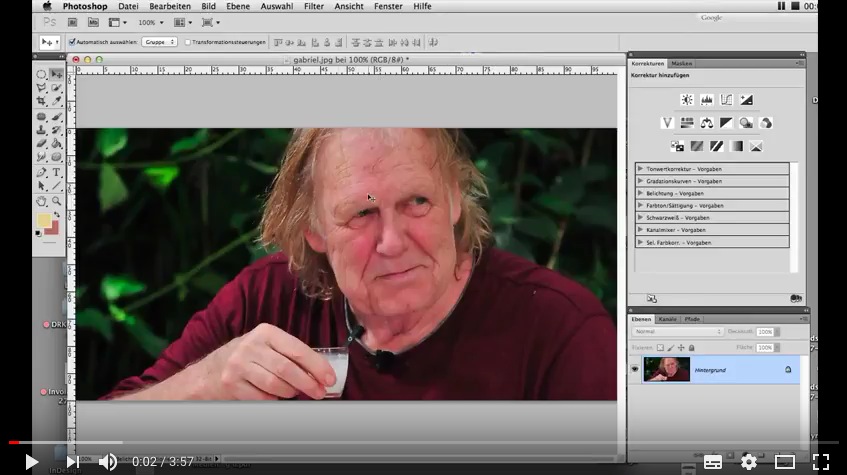Add a Vibrance adjustment
This screenshot has height=475, width=847.
click(x=667, y=123)
